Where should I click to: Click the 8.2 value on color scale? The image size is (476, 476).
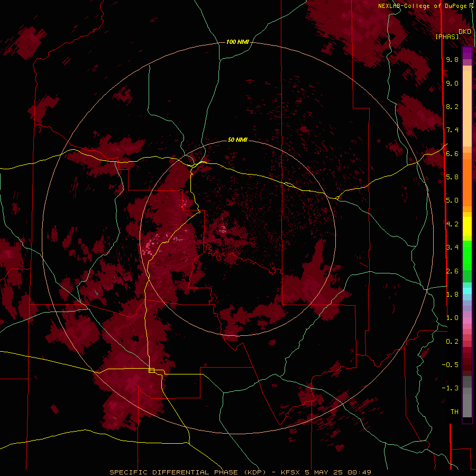pyautogui.click(x=452, y=106)
